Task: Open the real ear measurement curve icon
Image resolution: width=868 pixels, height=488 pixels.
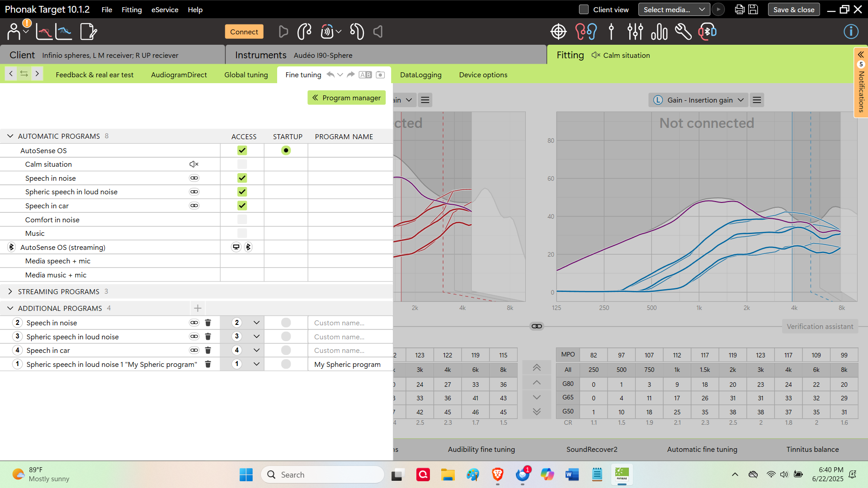Action: 64,32
